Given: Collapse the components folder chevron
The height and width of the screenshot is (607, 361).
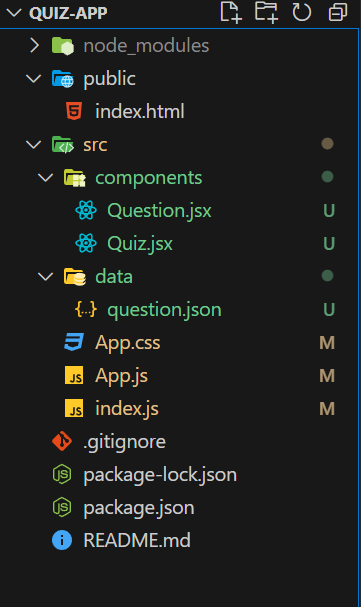Looking at the screenshot, I should click(46, 178).
